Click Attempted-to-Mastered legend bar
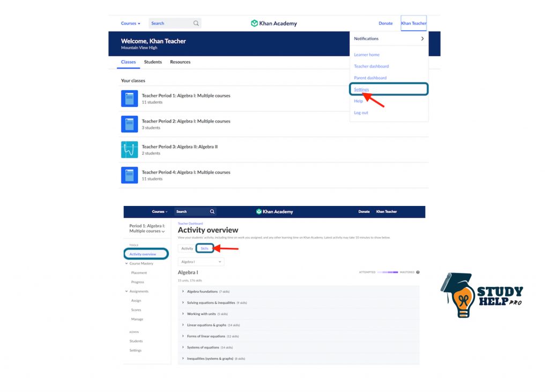 tap(388, 272)
